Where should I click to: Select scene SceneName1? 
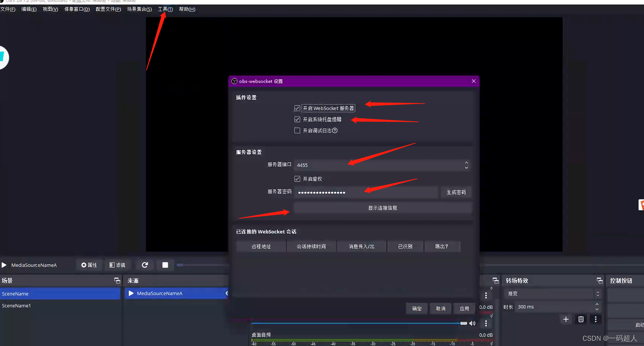click(x=60, y=306)
